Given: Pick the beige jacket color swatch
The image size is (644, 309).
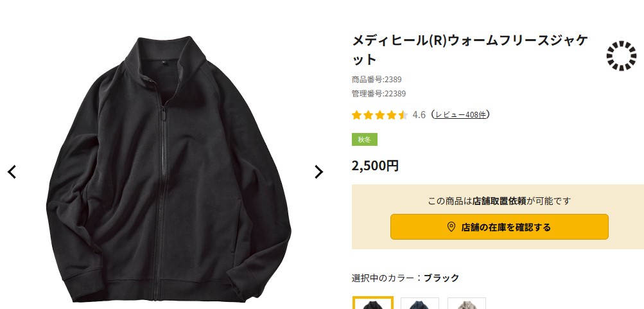Looking at the screenshot, I should pos(467,303).
